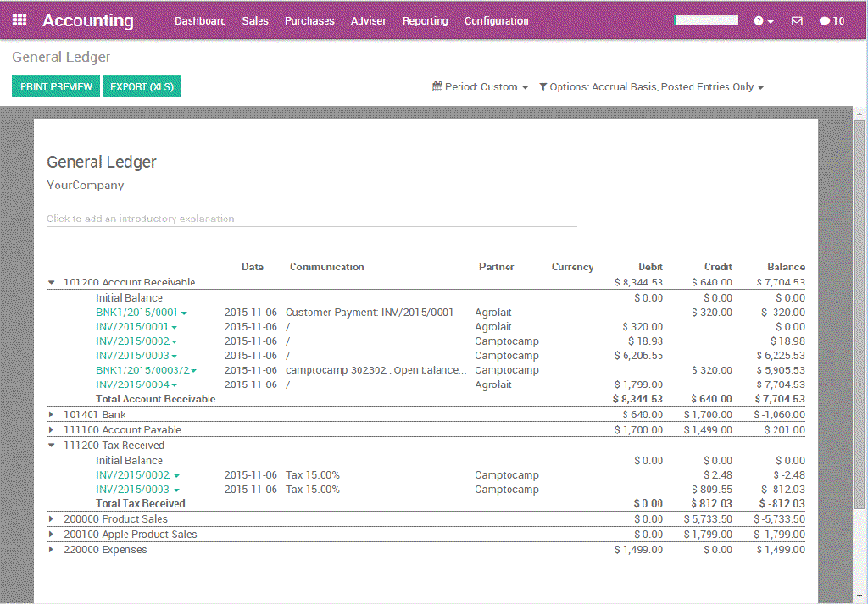Go to the Adviser menu
Viewport: 868px width, 604px height.
pos(368,20)
